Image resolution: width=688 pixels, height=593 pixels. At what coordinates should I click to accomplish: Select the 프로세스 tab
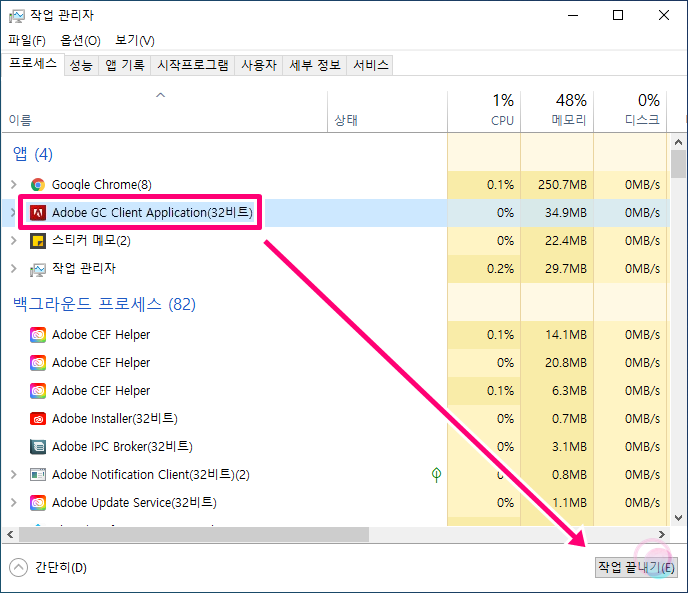[x=33, y=64]
